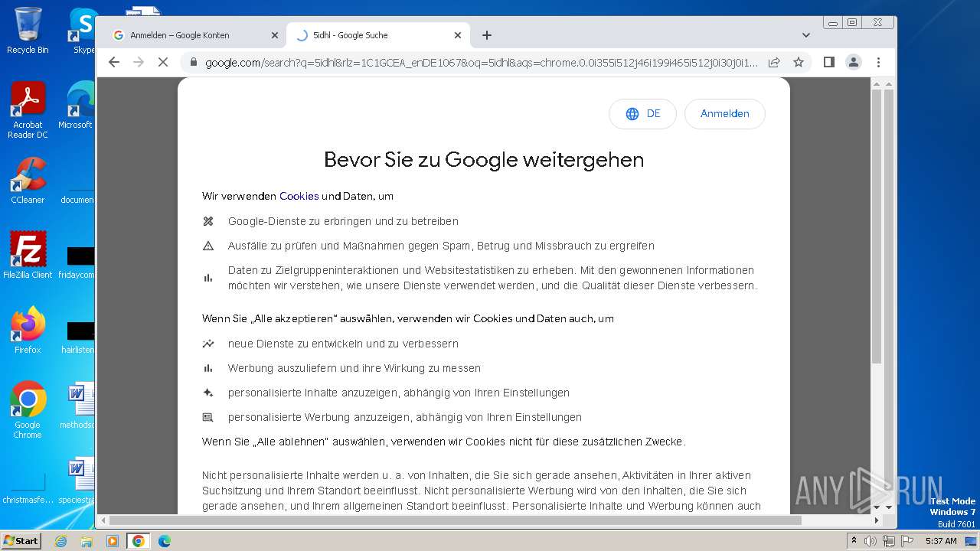Open Recycle Bin on the desktop
This screenshot has width=980, height=551.
pyautogui.click(x=28, y=31)
